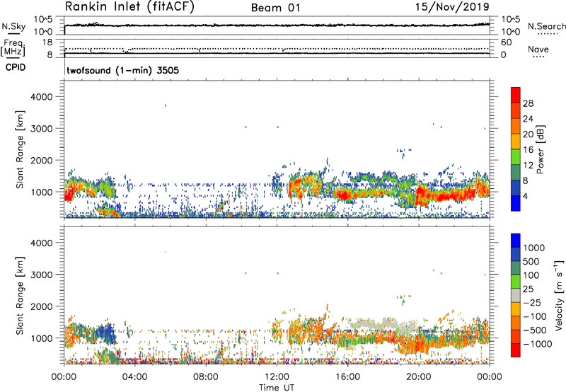The image size is (566, 392).
Task: Click the 'twofsound (1-min) 3505' text
Action: click(122, 70)
